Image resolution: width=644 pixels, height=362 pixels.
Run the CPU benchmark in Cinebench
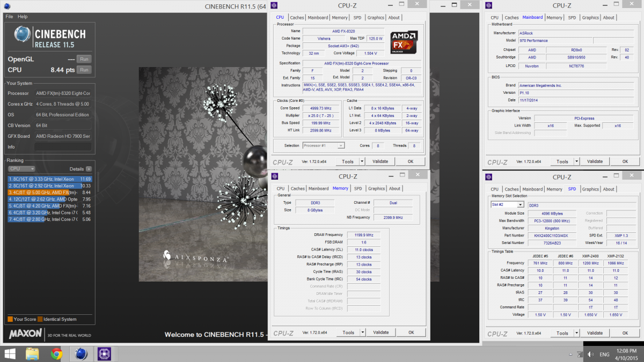84,70
